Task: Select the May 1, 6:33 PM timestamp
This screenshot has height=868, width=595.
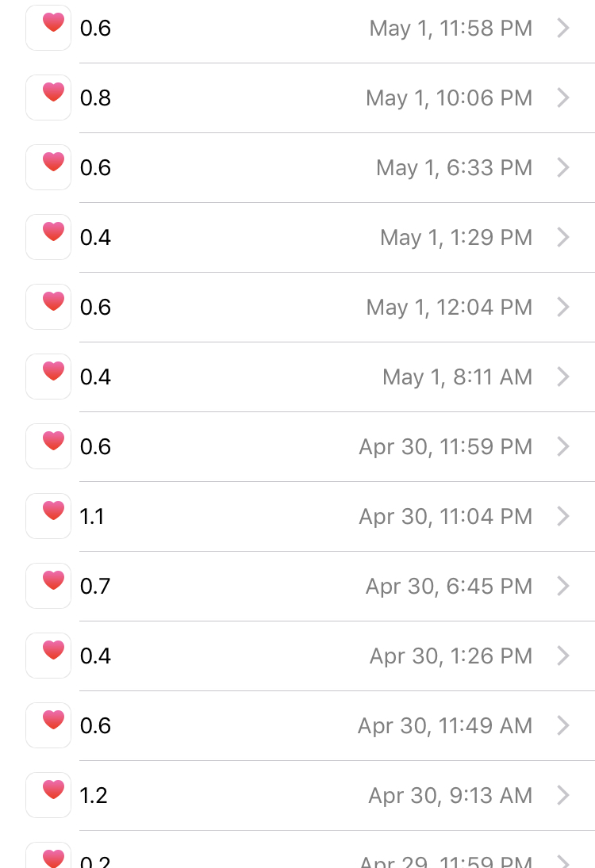Action: point(455,168)
